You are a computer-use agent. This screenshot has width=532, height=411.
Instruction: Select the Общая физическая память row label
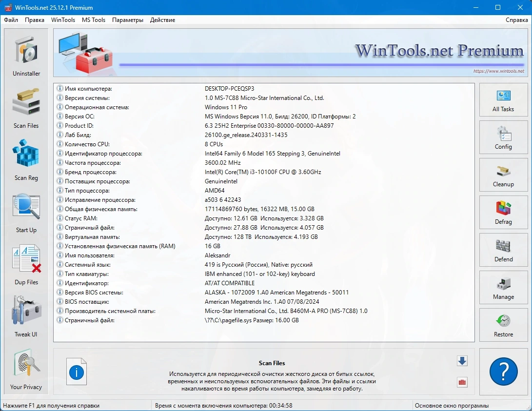click(101, 209)
